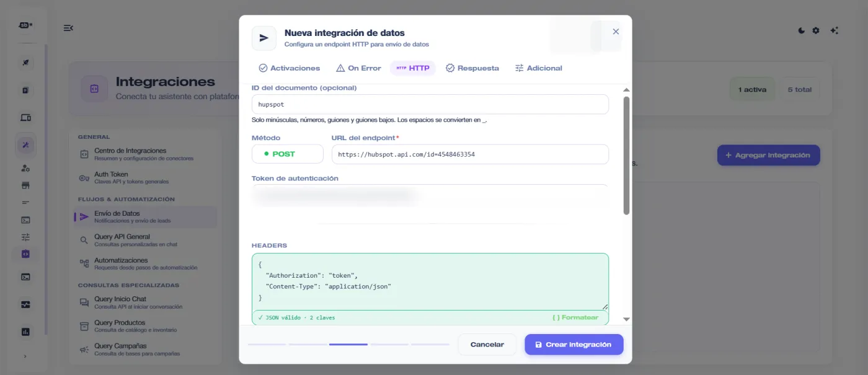The image size is (868, 375).
Task: Click the '5 total' badge
Action: click(x=799, y=90)
